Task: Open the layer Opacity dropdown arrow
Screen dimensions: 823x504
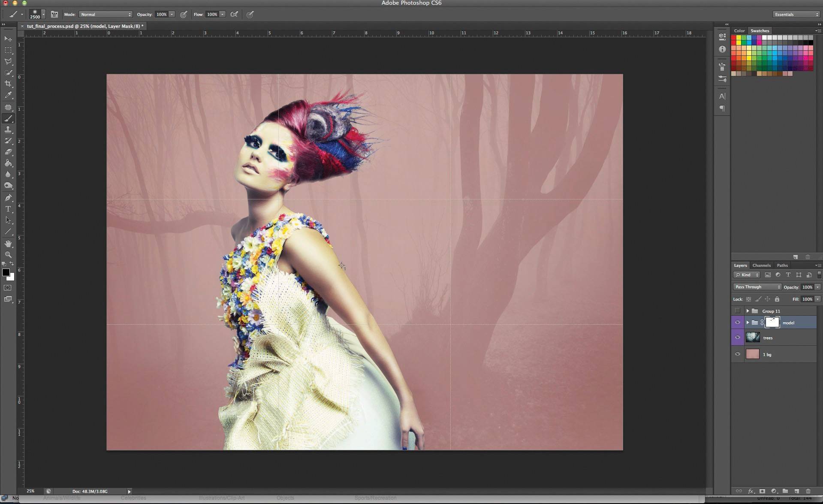Action: pyautogui.click(x=818, y=287)
